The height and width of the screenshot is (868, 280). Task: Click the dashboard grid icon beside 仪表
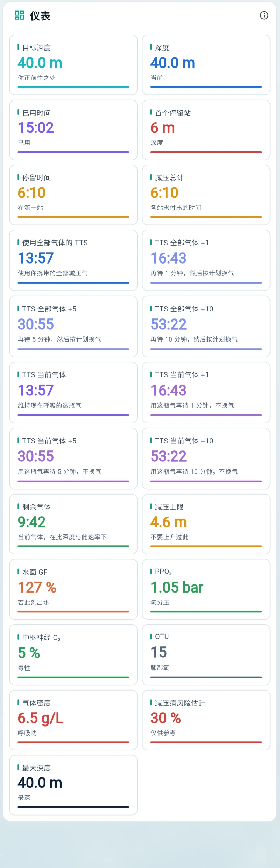[20, 15]
